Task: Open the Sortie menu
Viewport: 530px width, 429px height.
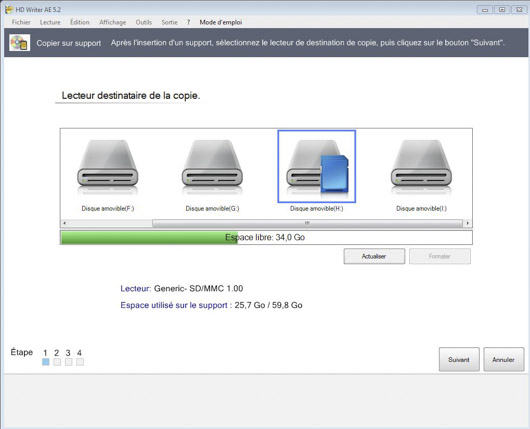Action: [169, 22]
